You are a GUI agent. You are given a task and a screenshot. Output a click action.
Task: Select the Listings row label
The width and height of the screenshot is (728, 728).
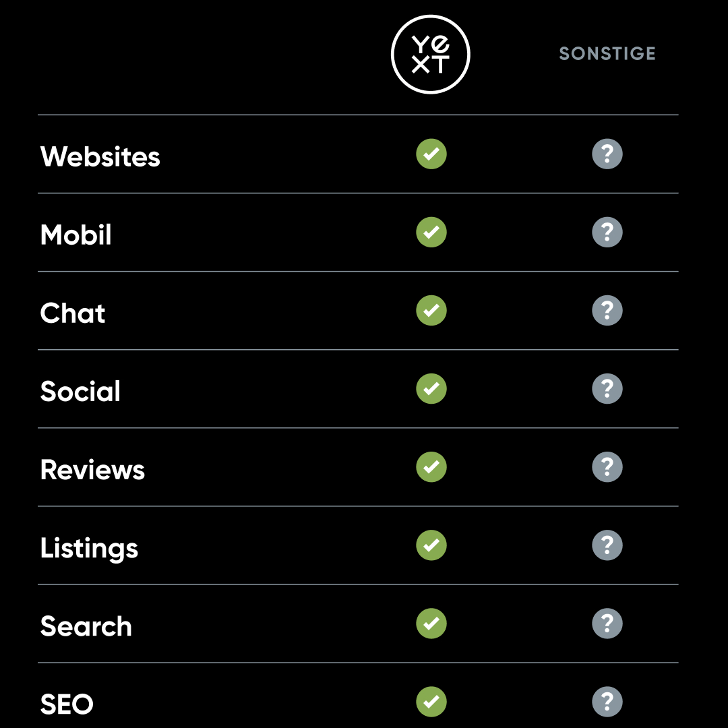coord(89,548)
